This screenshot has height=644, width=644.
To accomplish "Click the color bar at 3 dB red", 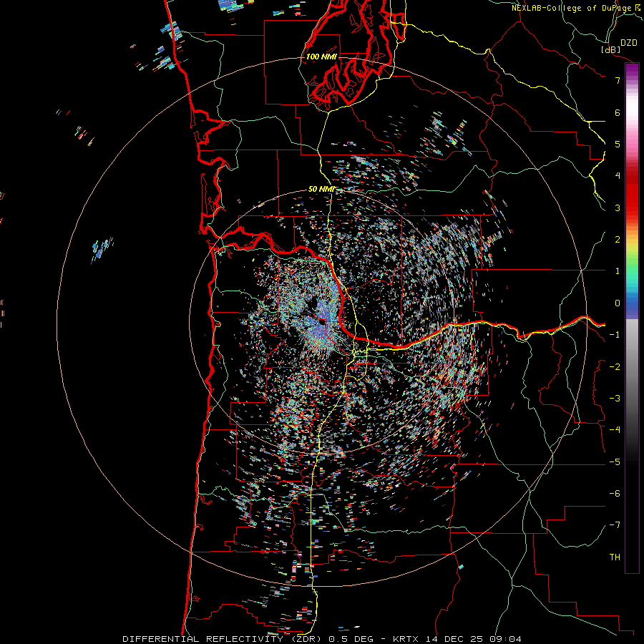I will click(x=632, y=208).
